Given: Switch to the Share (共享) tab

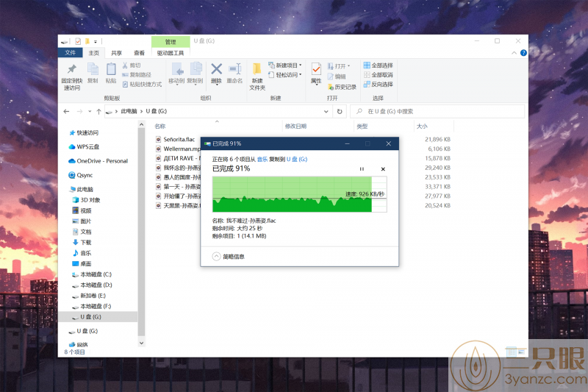Looking at the screenshot, I should pos(116,53).
